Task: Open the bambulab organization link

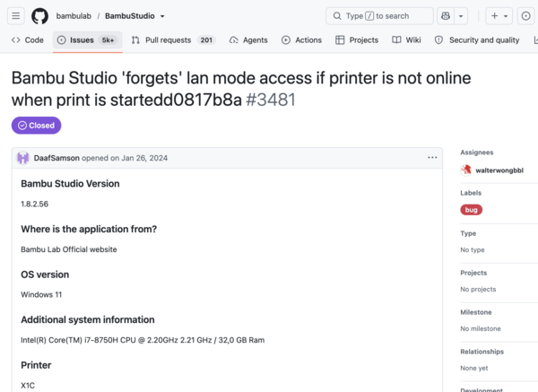Action: [74, 16]
